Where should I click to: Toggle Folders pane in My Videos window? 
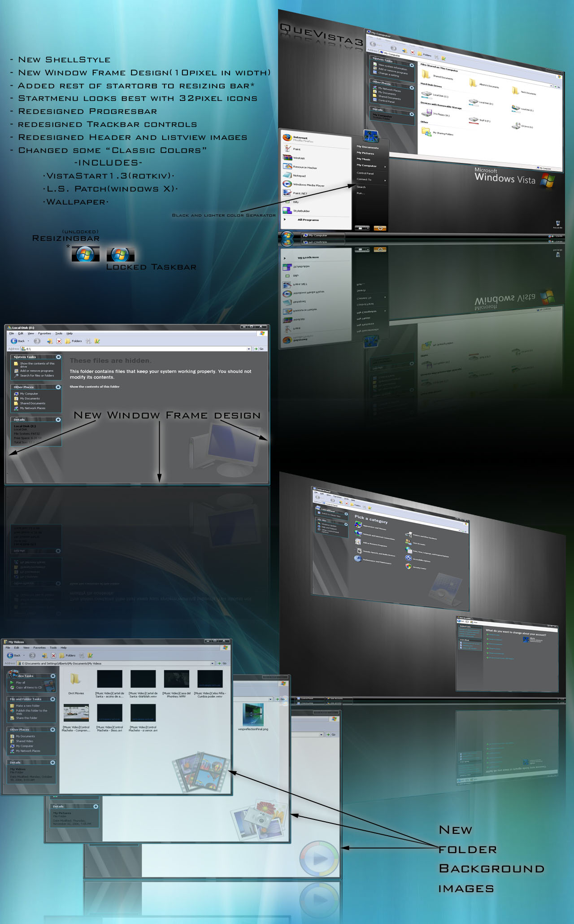click(67, 655)
